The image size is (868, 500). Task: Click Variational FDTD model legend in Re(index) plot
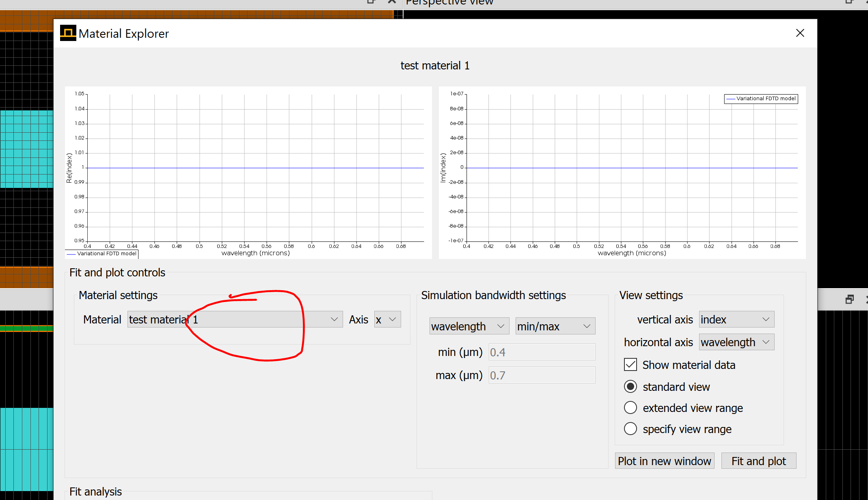(x=102, y=254)
